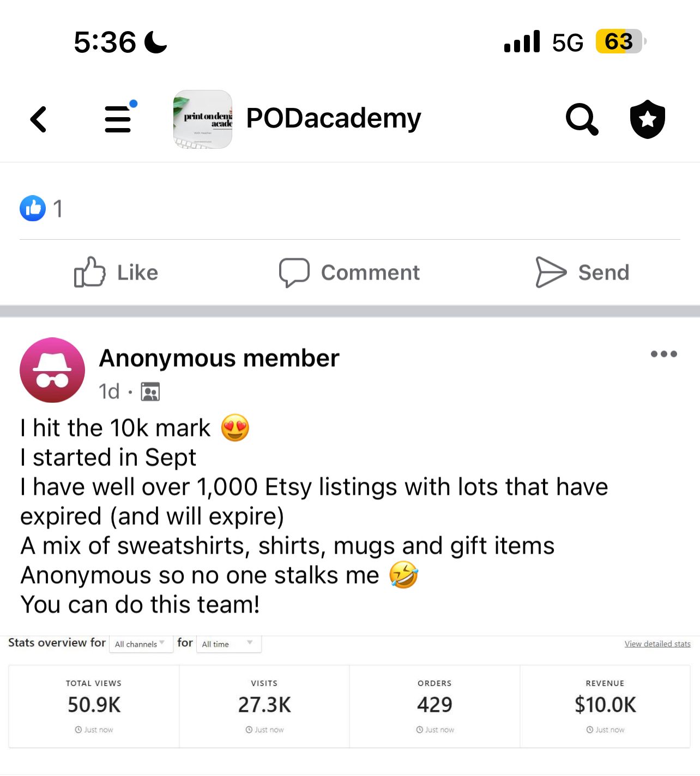Image resolution: width=700 pixels, height=776 pixels.
Task: Open the search magnifier icon
Action: (582, 119)
